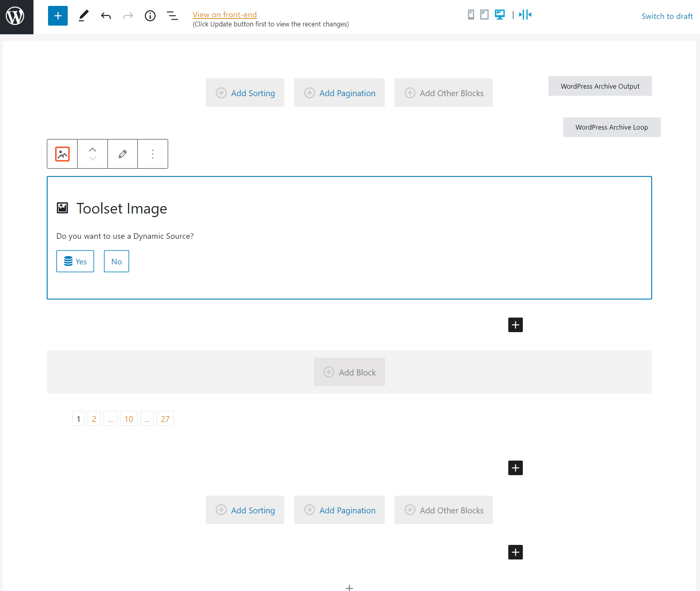Select the WordPress Archive Loop label
700x591 pixels.
click(x=612, y=127)
